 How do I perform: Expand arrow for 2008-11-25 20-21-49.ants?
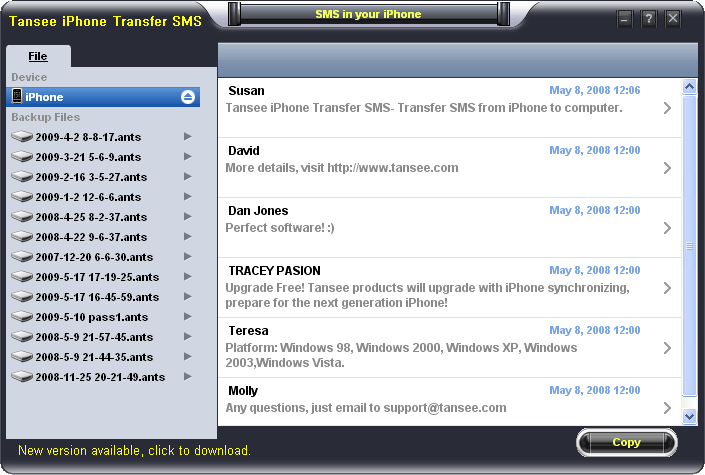tap(188, 376)
